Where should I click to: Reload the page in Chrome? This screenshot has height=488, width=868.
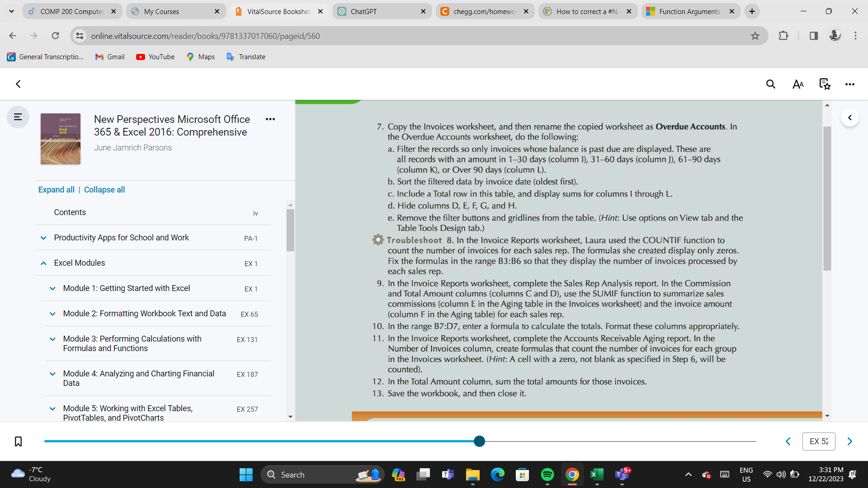pos(55,36)
